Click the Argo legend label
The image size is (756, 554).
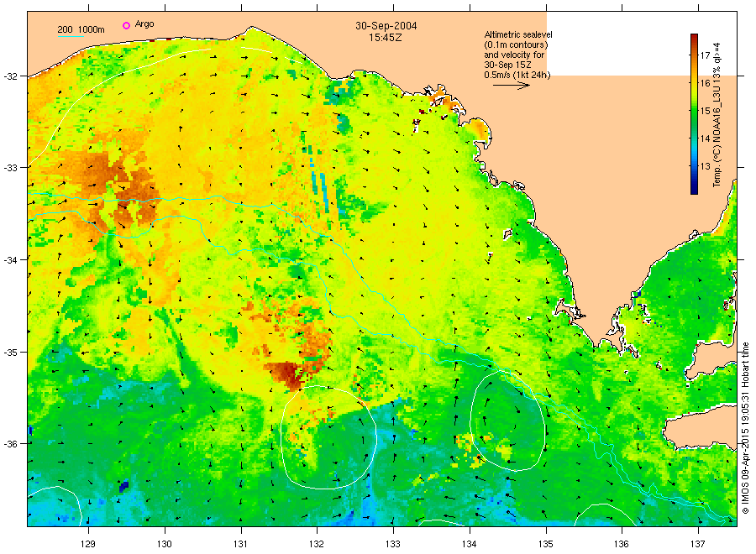click(144, 24)
